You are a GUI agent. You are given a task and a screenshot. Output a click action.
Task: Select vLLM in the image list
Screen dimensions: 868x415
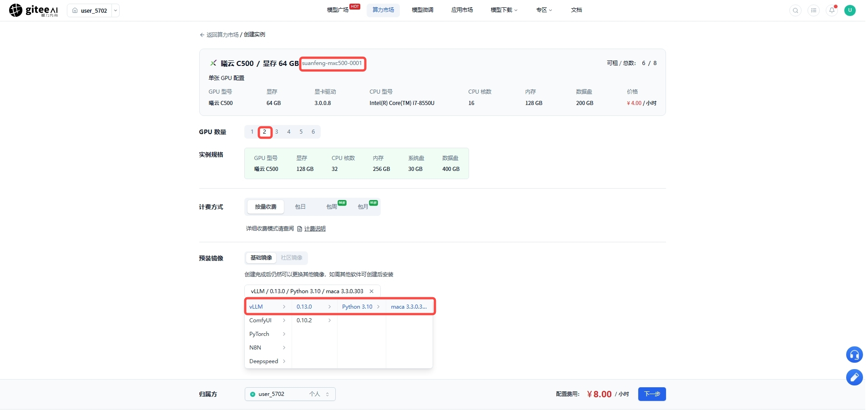(x=267, y=307)
